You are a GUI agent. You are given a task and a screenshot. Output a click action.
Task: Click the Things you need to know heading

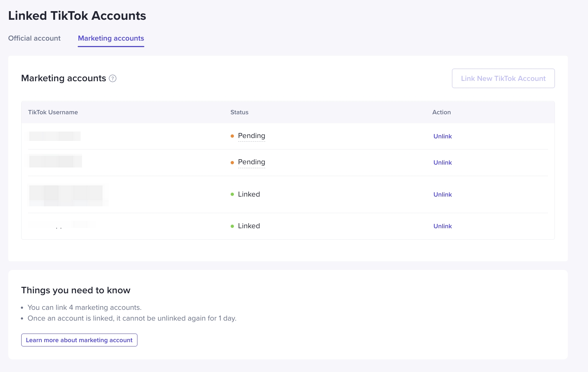click(x=76, y=290)
